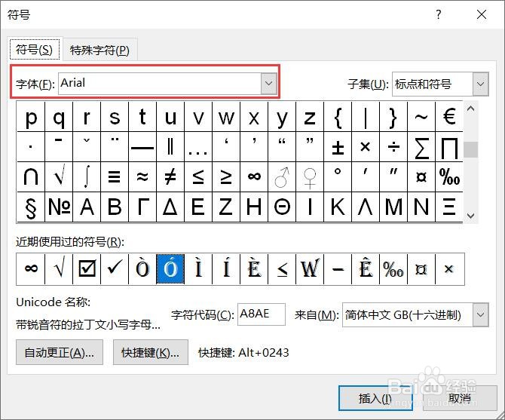The height and width of the screenshot is (420, 505).
Task: Select the Greek Lambda symbol
Action: (366, 207)
